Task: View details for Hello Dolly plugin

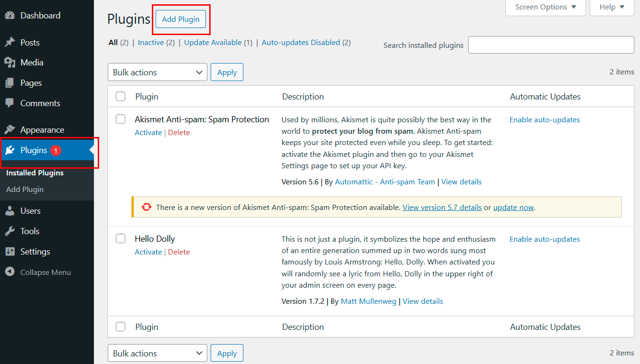Action: [x=423, y=301]
